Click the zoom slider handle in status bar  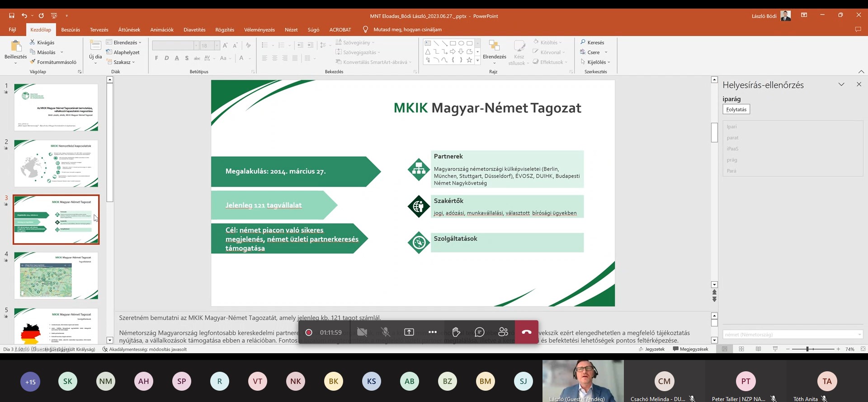(807, 349)
